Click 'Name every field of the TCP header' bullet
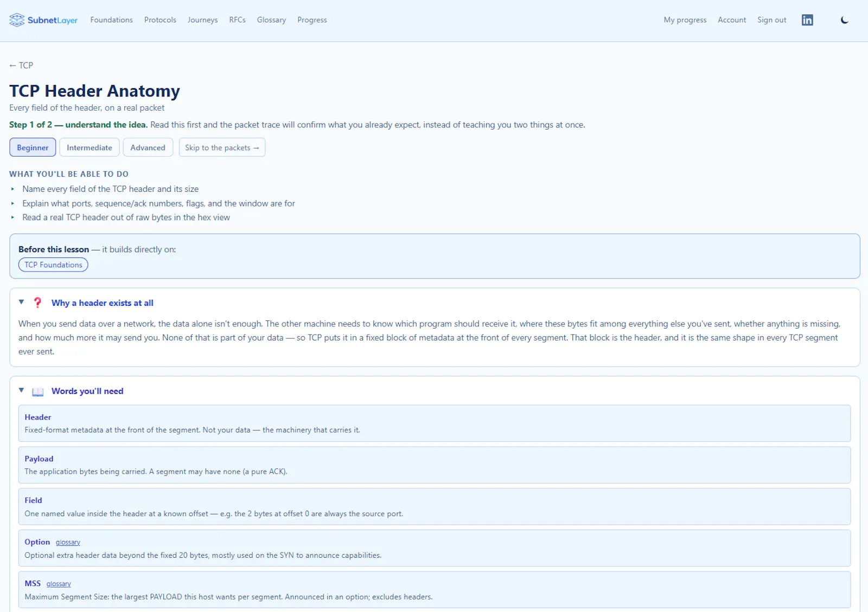 [110, 189]
